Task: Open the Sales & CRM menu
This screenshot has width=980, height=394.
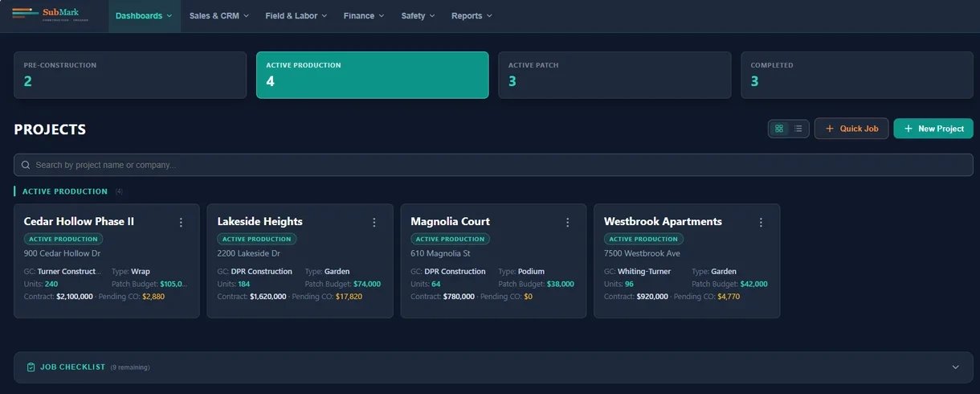Action: pyautogui.click(x=219, y=16)
